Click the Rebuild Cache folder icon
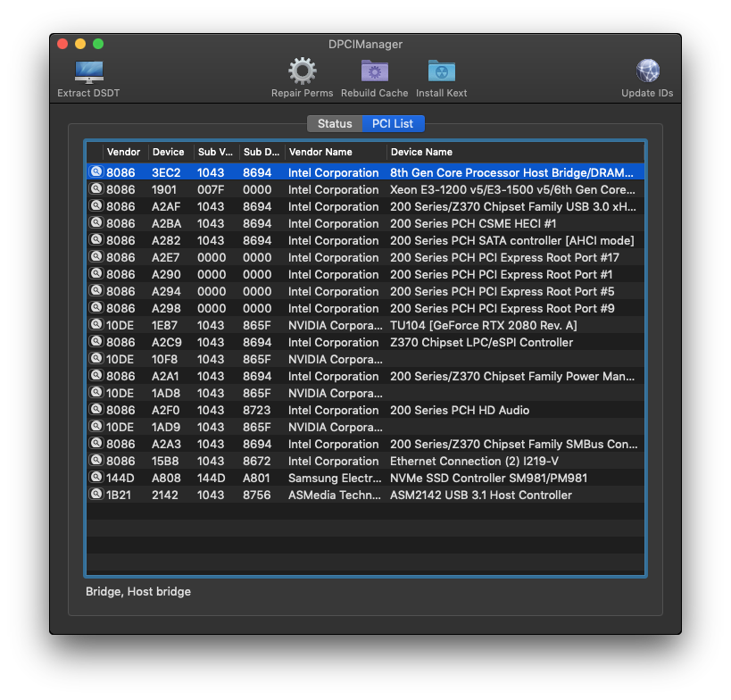This screenshot has height=700, width=731. tap(374, 71)
